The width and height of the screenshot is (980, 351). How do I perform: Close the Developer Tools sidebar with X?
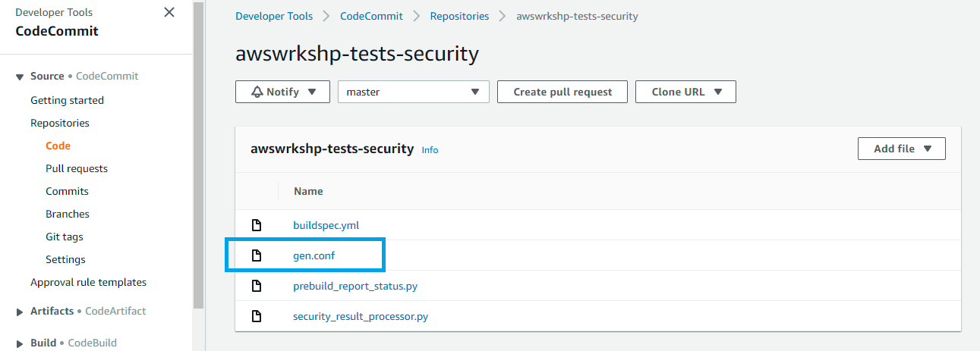click(169, 12)
